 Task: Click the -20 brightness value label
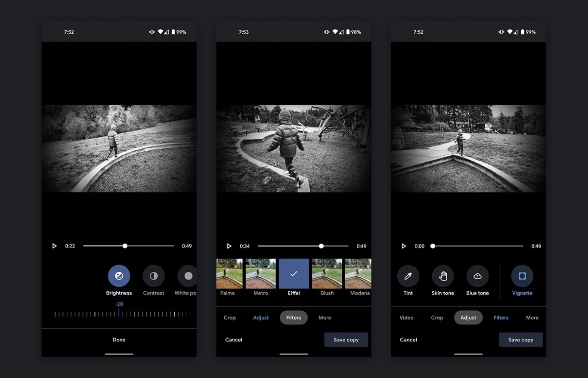[x=119, y=304]
